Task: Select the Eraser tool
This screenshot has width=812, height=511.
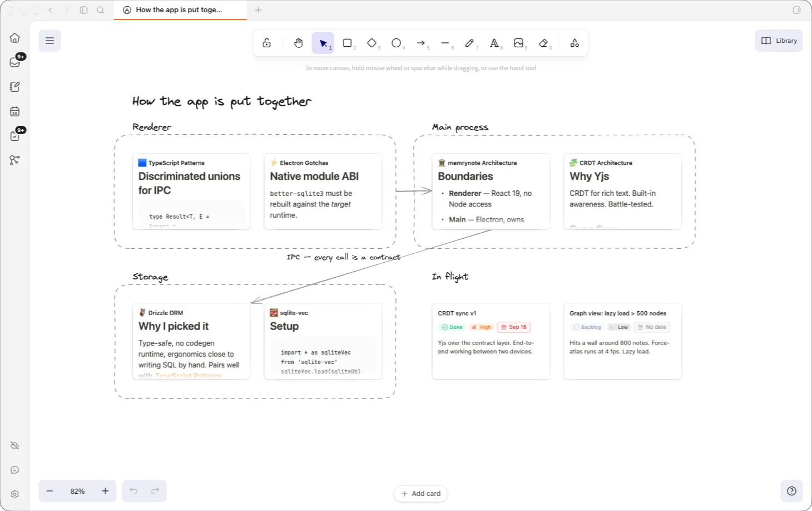Action: (x=543, y=43)
